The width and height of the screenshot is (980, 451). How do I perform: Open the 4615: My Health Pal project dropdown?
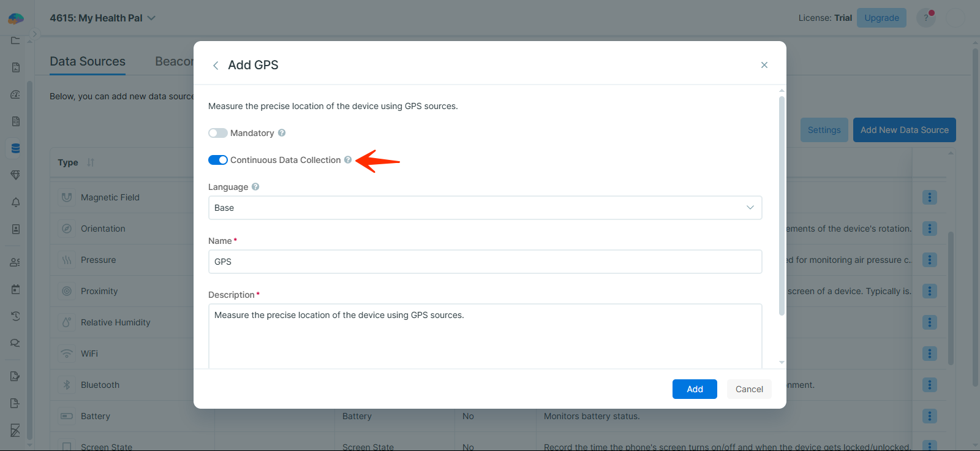[x=102, y=18]
